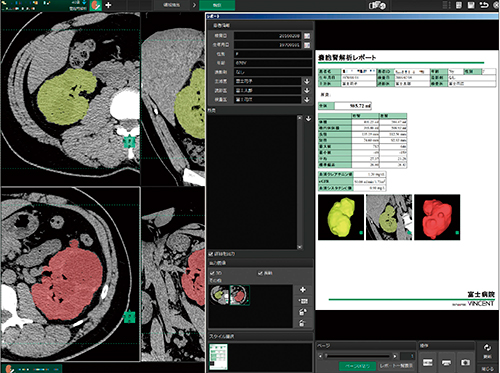The height and width of the screenshot is (373, 500).
Task: Click the attending physician name field
Action: pyautogui.click(x=268, y=81)
